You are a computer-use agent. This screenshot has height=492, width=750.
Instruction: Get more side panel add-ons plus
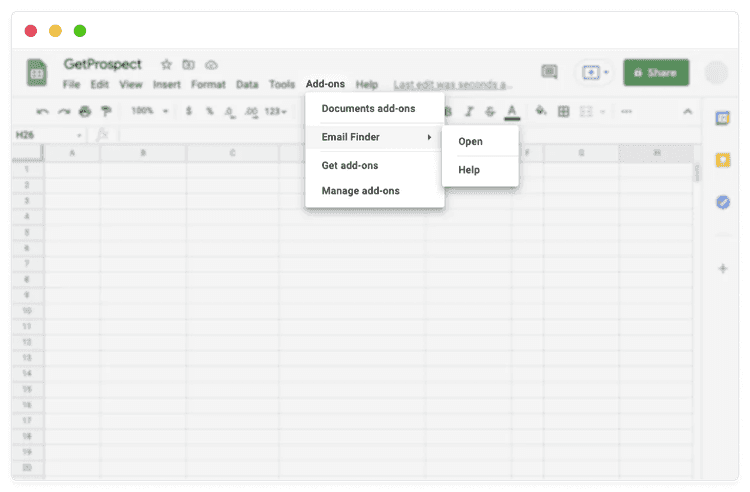click(723, 268)
